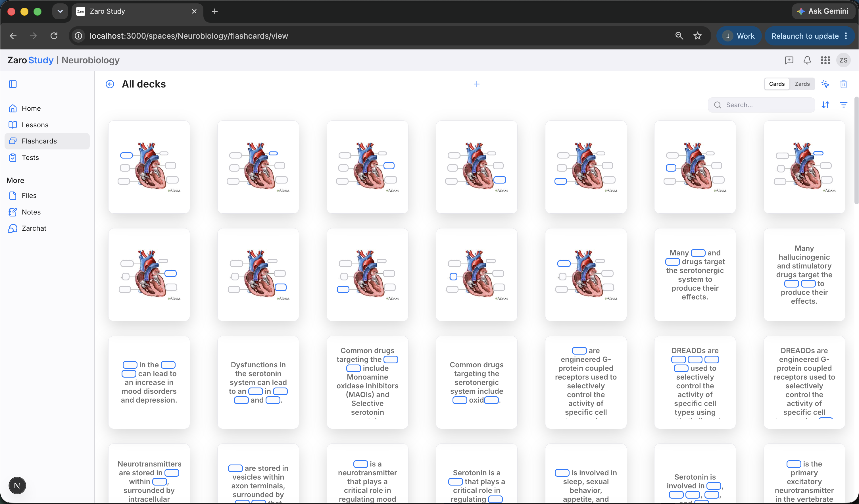
Task: View site information icon in address bar
Action: (78, 36)
